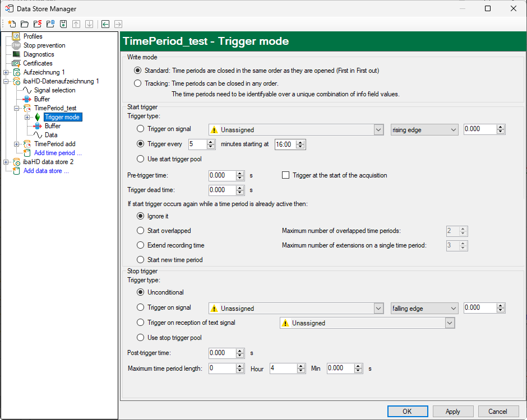Click Maximum time period Hour field

pos(223,368)
